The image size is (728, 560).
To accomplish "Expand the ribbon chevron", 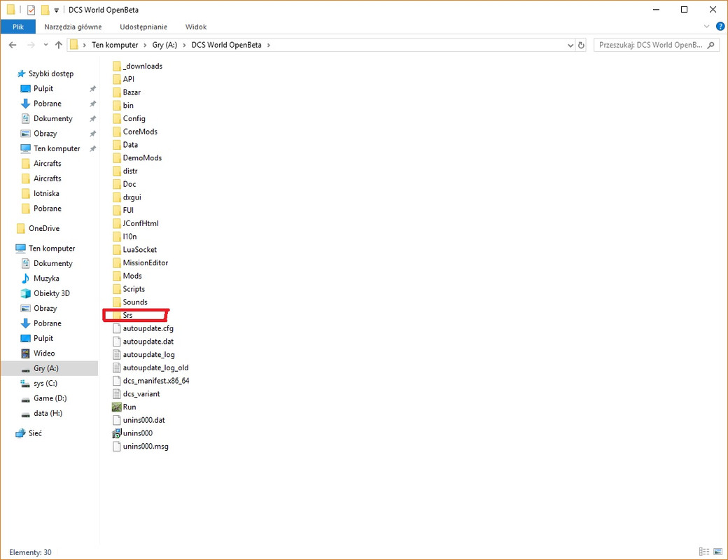I will pyautogui.click(x=706, y=27).
